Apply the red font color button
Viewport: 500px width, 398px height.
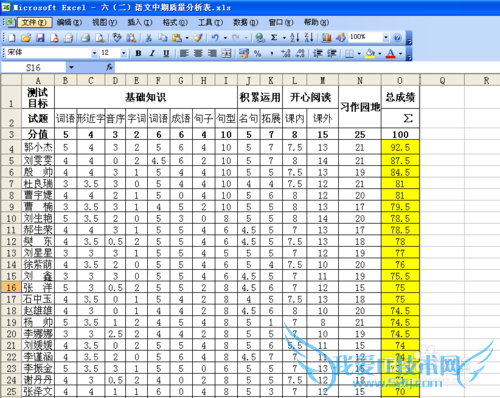(x=391, y=53)
